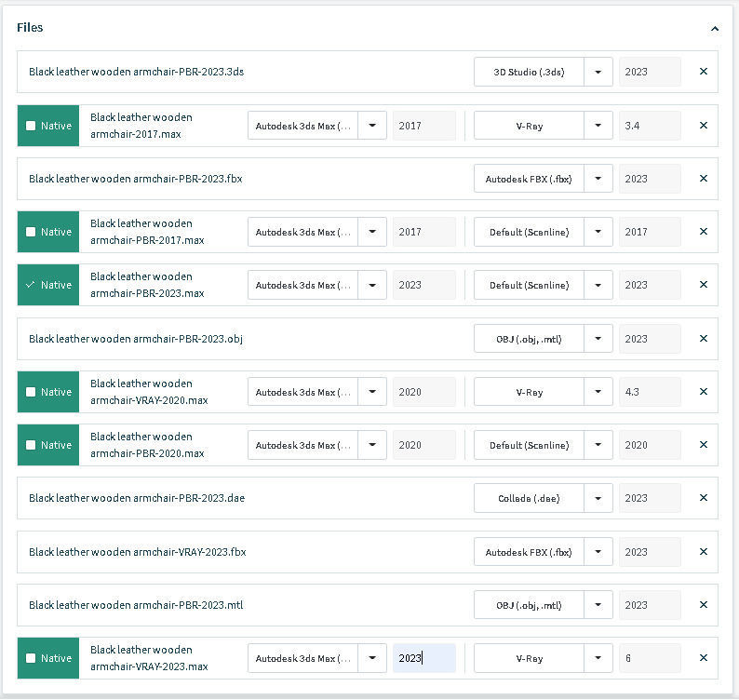
Task: Click the renderer version field showing 6
Action: [649, 658]
